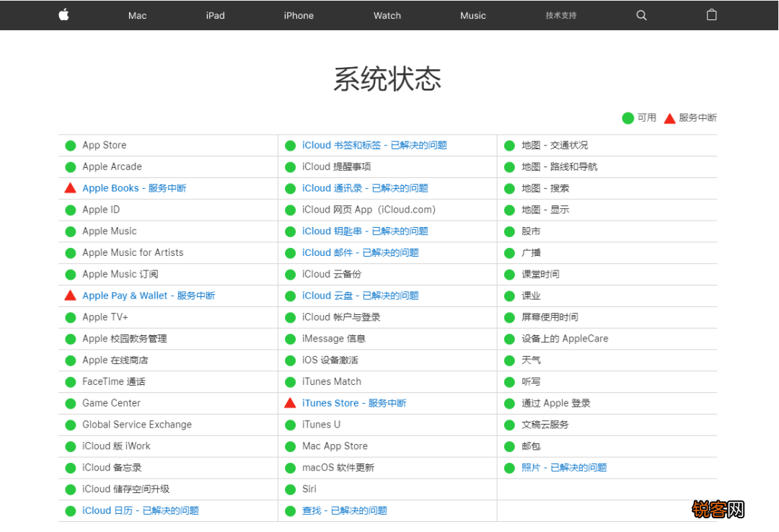Open the 技术支持 menu item
Image resolution: width=779 pixels, height=532 pixels.
[x=561, y=15]
